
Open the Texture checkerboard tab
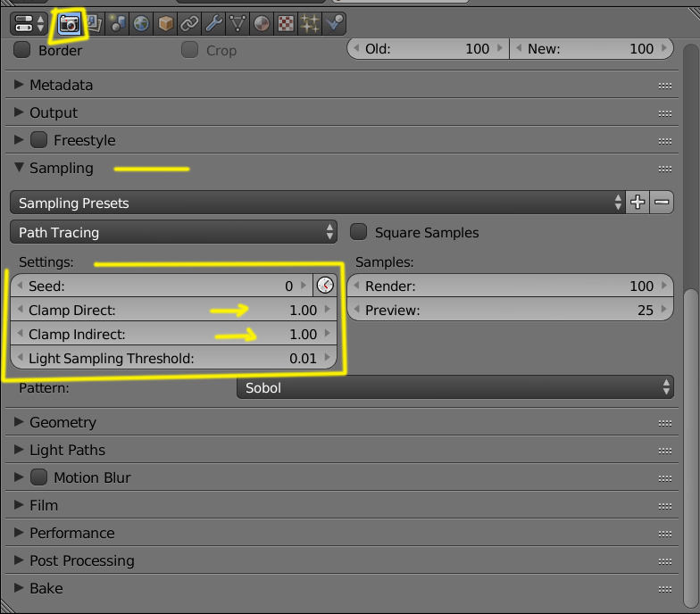click(x=286, y=23)
